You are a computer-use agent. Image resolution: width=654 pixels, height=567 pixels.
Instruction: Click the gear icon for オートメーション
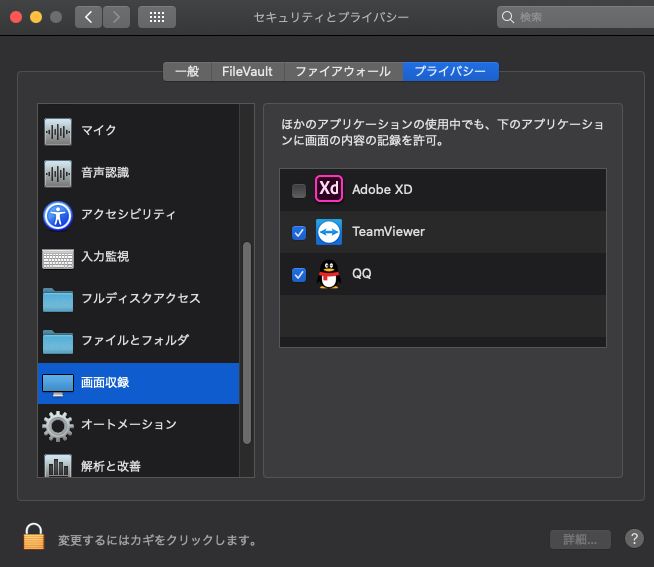(58, 426)
